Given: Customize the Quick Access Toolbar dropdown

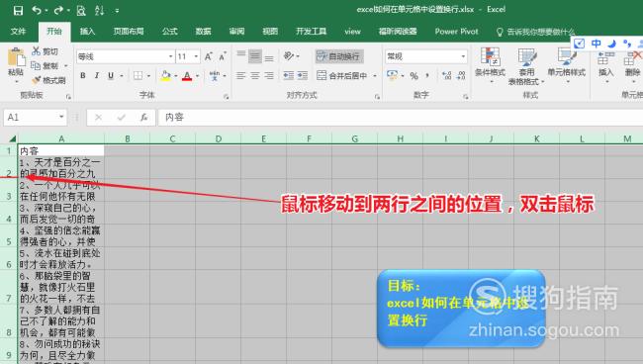Looking at the screenshot, I should pos(117,11).
